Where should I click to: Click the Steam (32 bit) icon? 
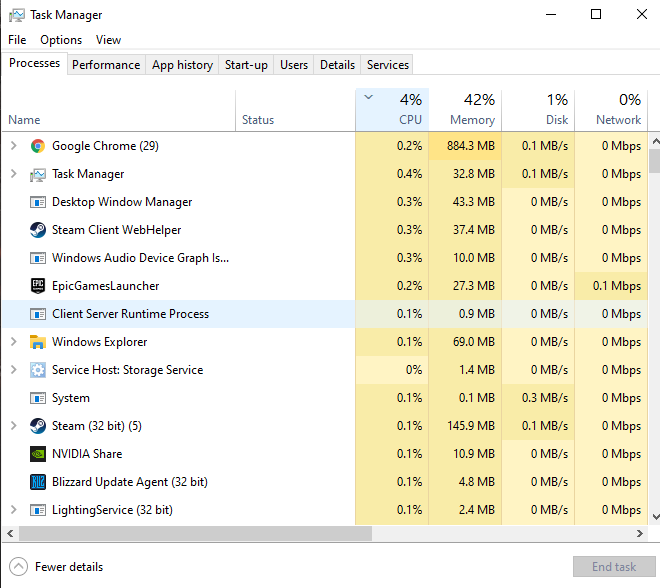click(38, 426)
